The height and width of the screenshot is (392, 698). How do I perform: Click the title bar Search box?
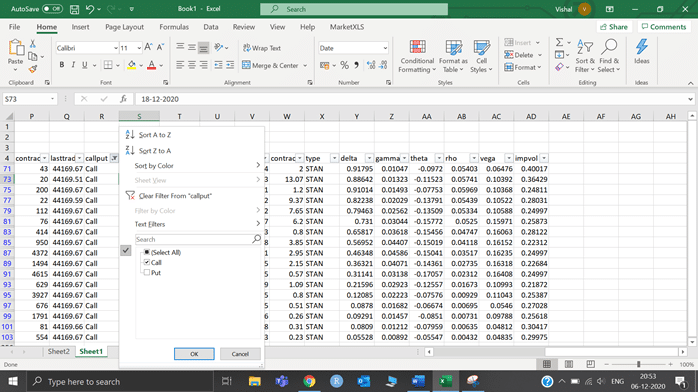pyautogui.click(x=354, y=9)
